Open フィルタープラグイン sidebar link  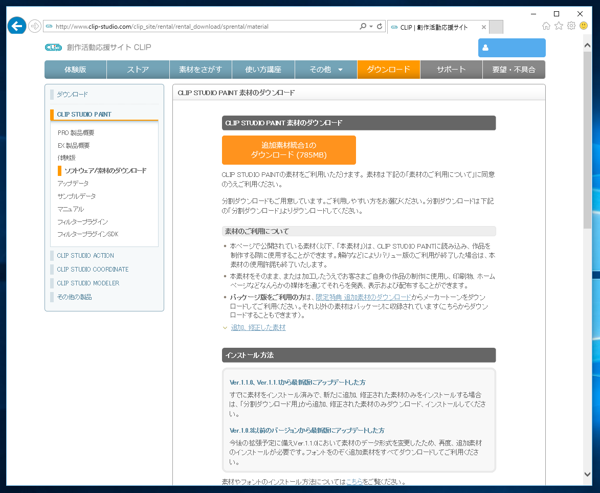click(83, 222)
